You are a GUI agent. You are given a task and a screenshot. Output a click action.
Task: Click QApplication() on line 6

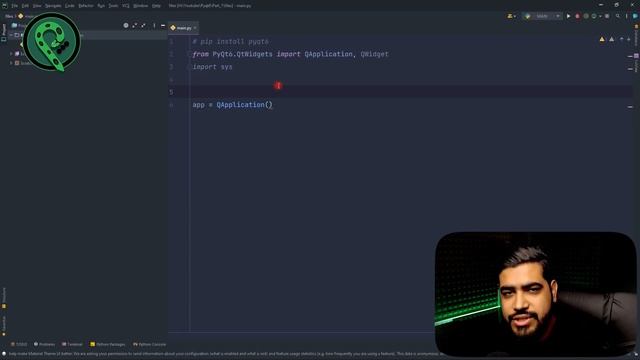point(244,105)
